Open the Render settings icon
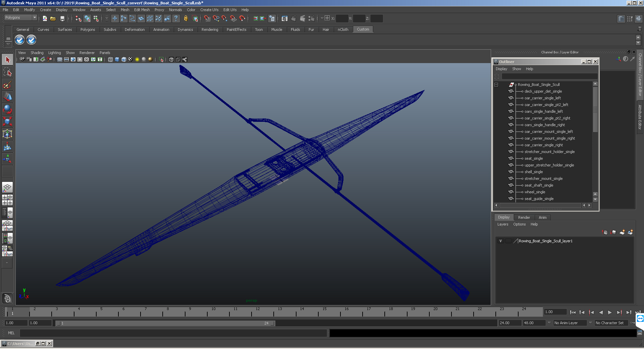The height and width of the screenshot is (349, 644). click(x=311, y=18)
